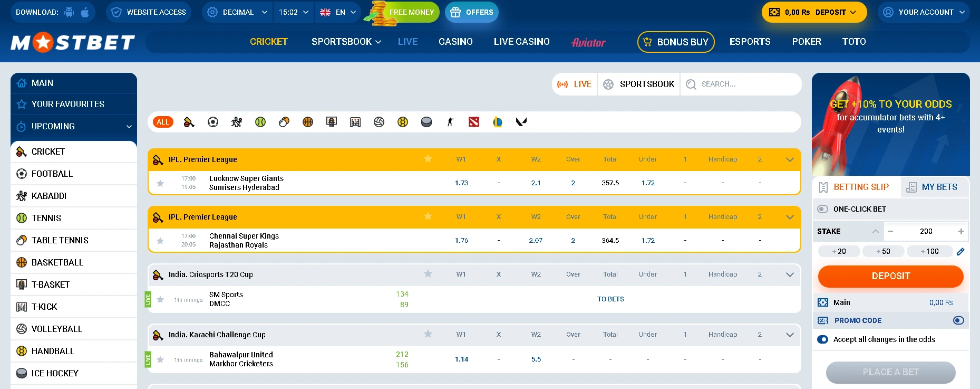The image size is (980, 389).
Task: Enable the One-Click Bet toggle
Action: 822,209
